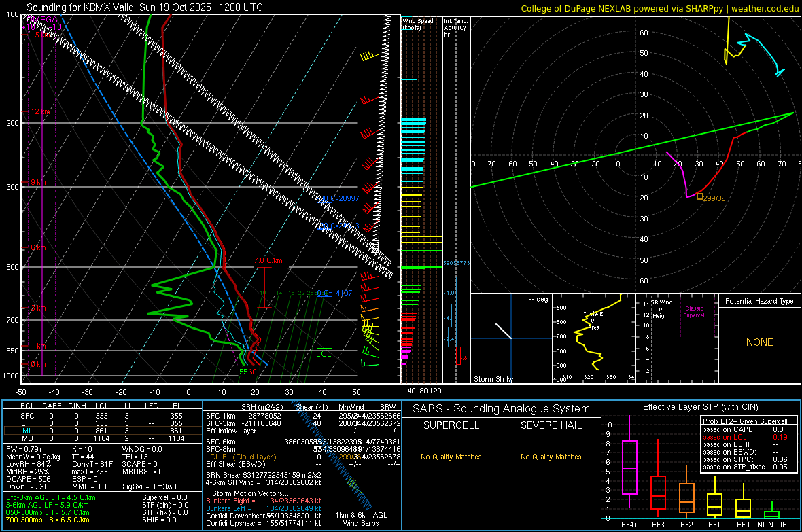Click the TEI = 13 value
802x532 pixels.
pyautogui.click(x=135, y=457)
